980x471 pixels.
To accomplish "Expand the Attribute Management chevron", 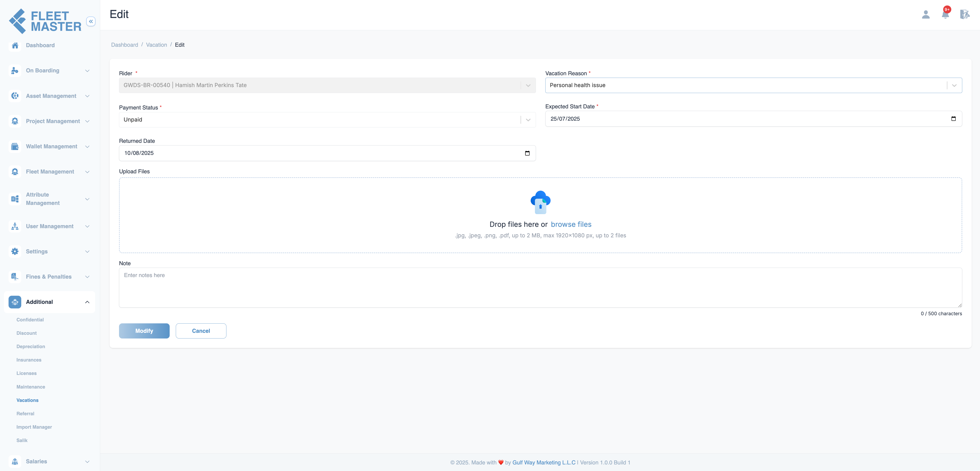I will click(87, 199).
